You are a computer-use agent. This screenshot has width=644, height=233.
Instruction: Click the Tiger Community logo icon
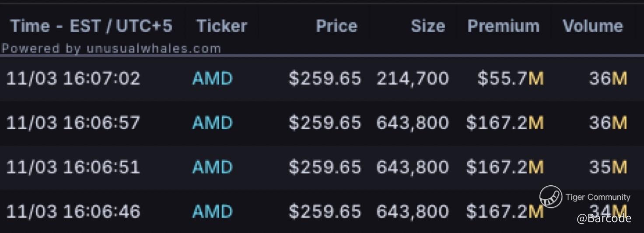(x=550, y=197)
